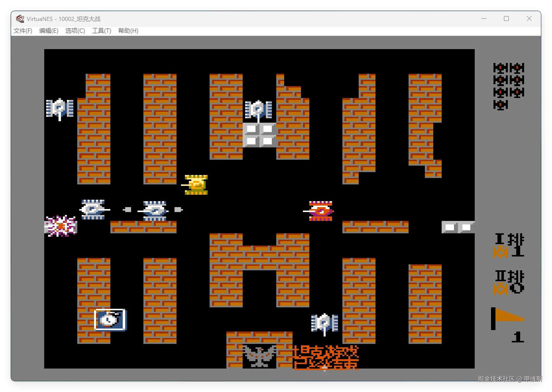Click the yellow player tank
Screen dimensions: 552x392
195,185
